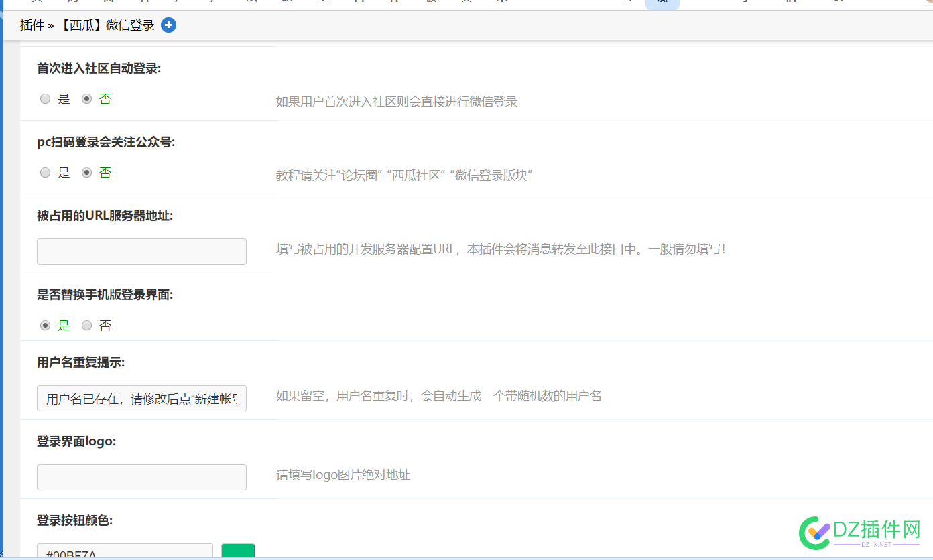This screenshot has height=560, width=933.
Task: Select 是 for pc扫码登录会关注公众号
Action: [46, 173]
